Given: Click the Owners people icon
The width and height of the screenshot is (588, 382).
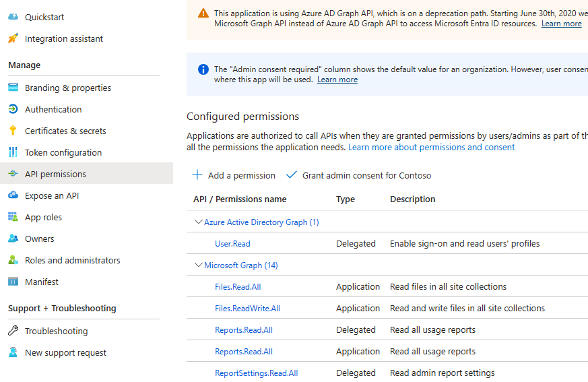Looking at the screenshot, I should [13, 238].
